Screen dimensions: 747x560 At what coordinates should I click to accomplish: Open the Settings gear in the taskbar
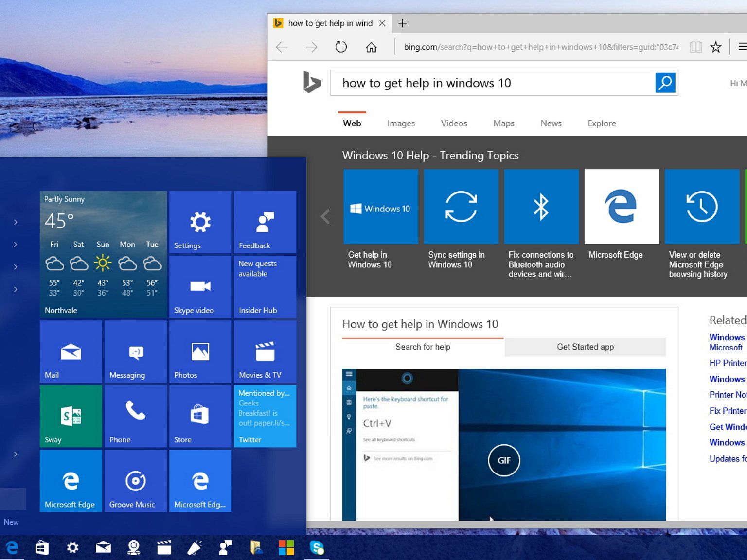(x=72, y=548)
